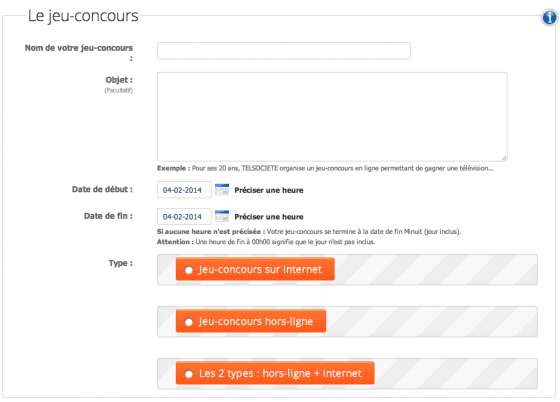560x402 pixels.
Task: Click the Le jeu-concours section title
Action: point(83,16)
